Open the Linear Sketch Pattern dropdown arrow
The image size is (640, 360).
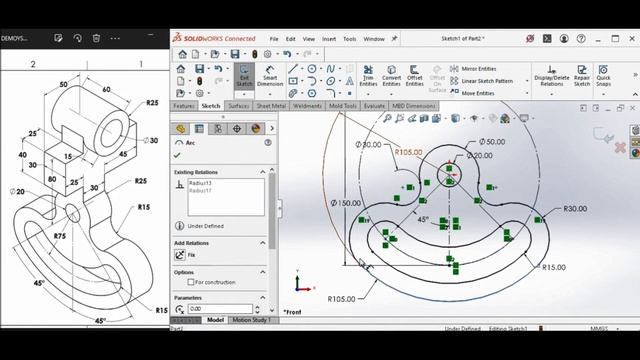coord(527,81)
